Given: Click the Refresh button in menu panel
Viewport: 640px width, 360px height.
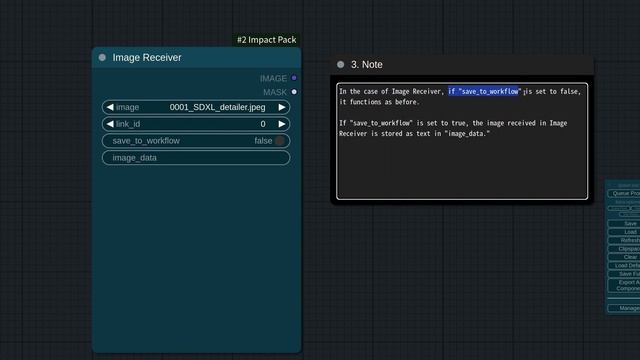Looking at the screenshot, I should pyautogui.click(x=624, y=240).
